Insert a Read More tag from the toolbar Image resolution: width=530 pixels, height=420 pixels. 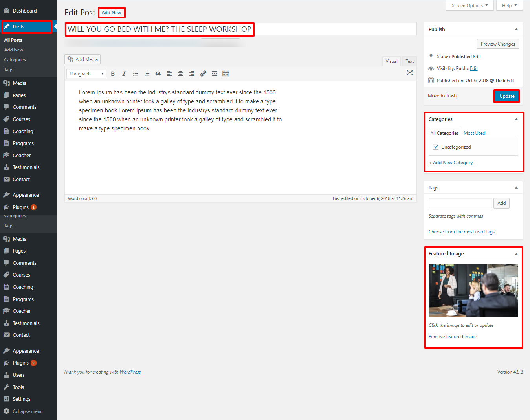tap(215, 74)
